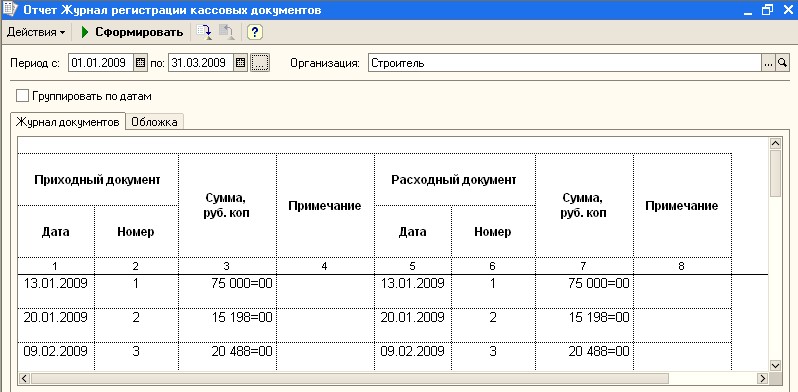Click expense sum cell 20 488=00
This screenshot has height=392, width=798.
pos(585,356)
